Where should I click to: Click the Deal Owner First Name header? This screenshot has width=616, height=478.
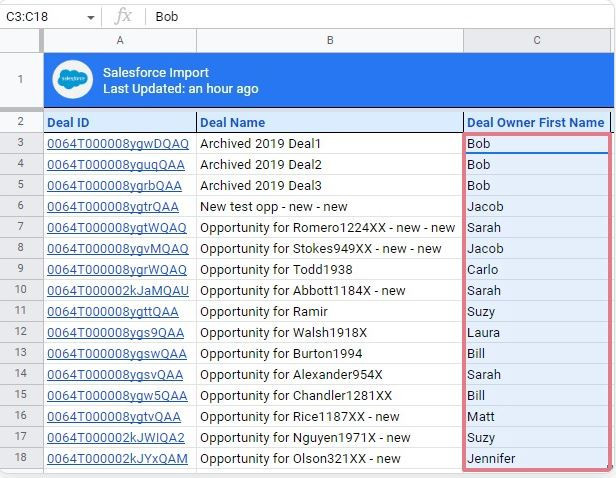tap(535, 123)
